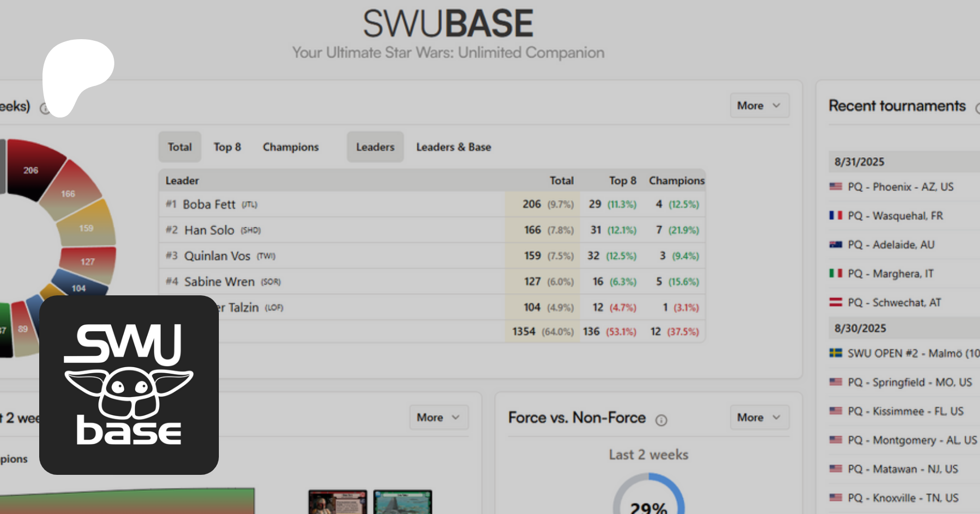Click the Australian flag beside PQ - Adelaide
The image size is (980, 514).
[x=836, y=245]
